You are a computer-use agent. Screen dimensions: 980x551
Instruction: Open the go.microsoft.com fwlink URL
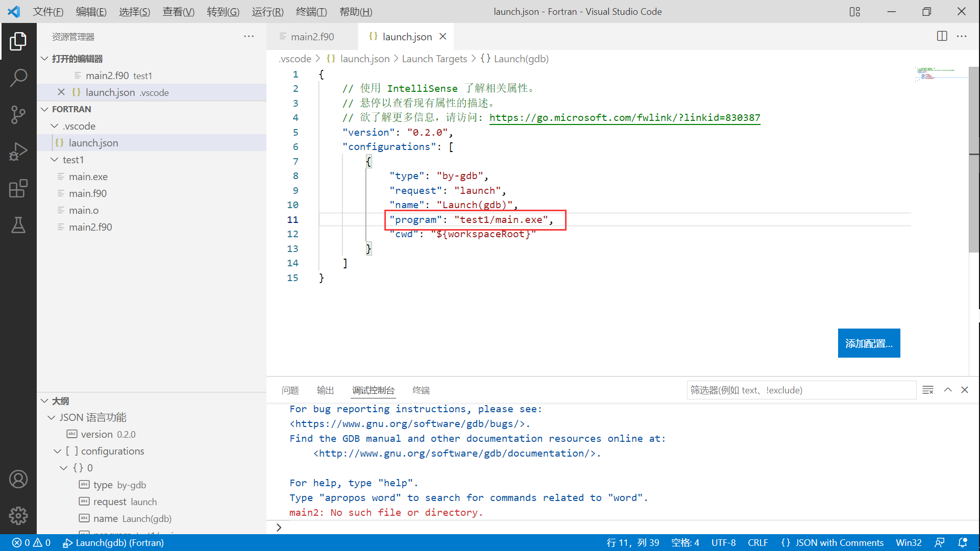[624, 118]
